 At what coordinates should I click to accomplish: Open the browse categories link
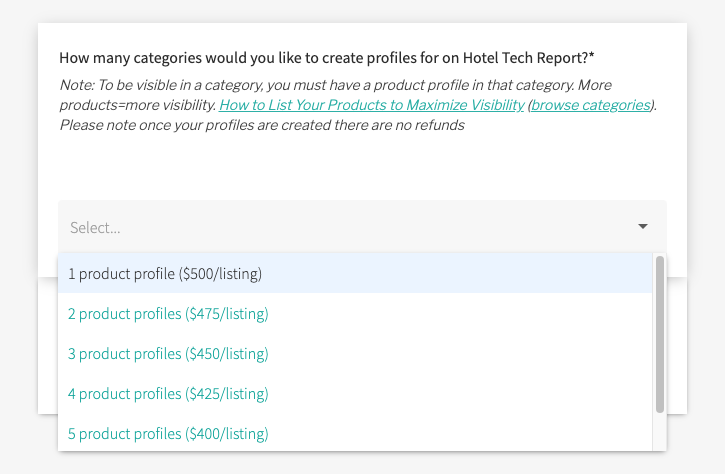pos(591,105)
